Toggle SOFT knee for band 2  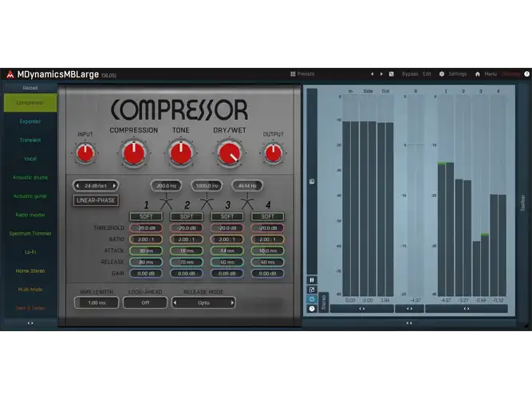187,216
